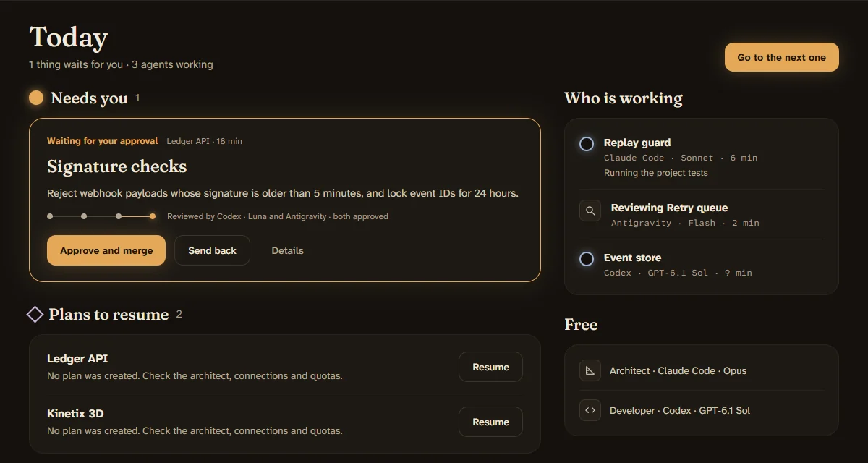Resume the Kinetix 3D plan
868x463 pixels.
point(490,422)
